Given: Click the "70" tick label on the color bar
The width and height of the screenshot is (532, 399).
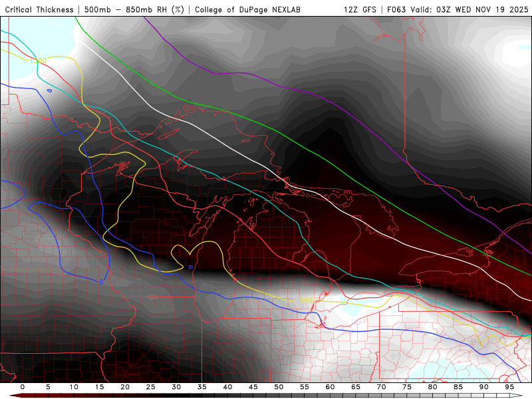Looking at the screenshot, I should (381, 387).
